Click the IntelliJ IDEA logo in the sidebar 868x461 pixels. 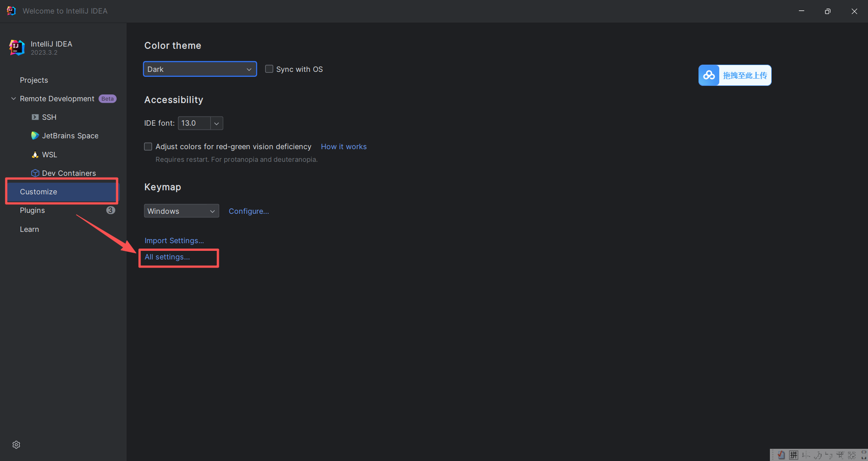point(17,47)
